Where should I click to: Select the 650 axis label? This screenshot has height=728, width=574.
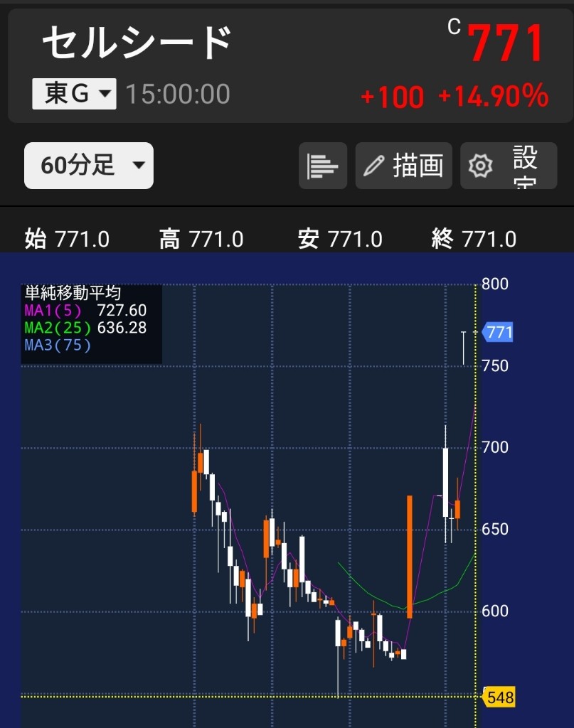coord(495,529)
